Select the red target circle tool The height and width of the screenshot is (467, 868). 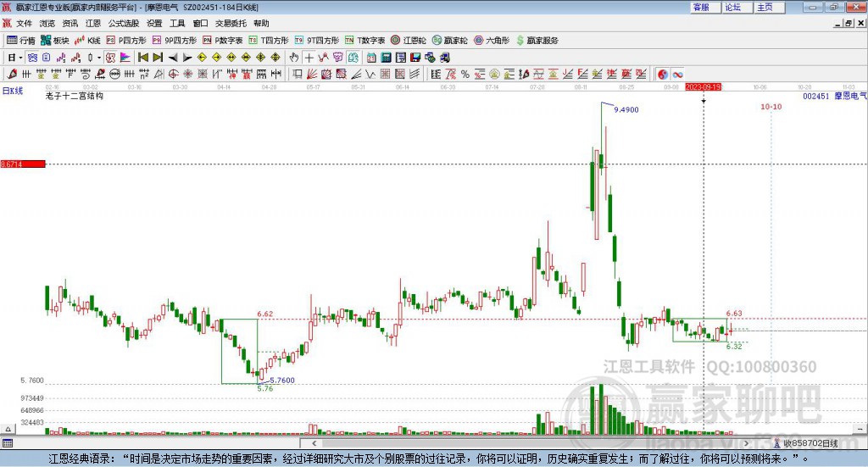(173, 74)
